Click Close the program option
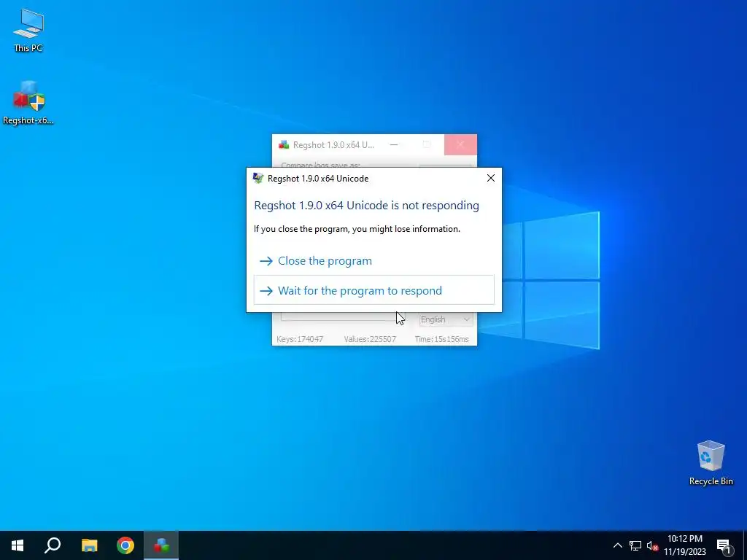 click(374, 261)
